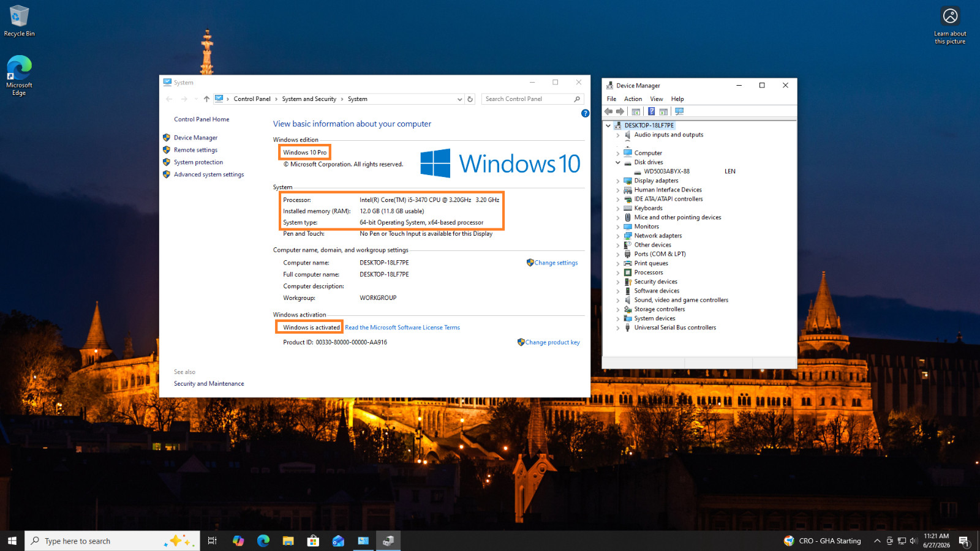The image size is (980, 551).
Task: Go up one level with the Up arrow
Action: [206, 99]
